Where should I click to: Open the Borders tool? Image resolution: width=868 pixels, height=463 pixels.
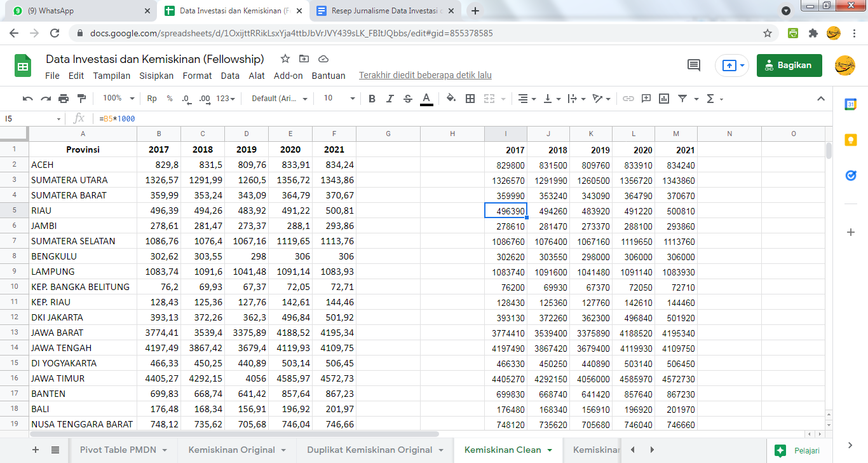(470, 99)
